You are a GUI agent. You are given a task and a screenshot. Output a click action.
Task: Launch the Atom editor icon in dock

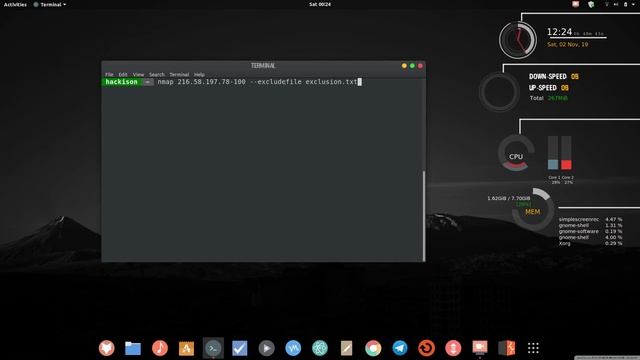pos(320,348)
